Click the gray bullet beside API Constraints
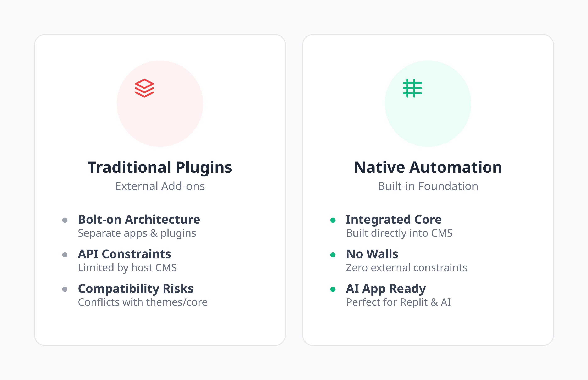This screenshot has height=380, width=588. click(x=65, y=255)
